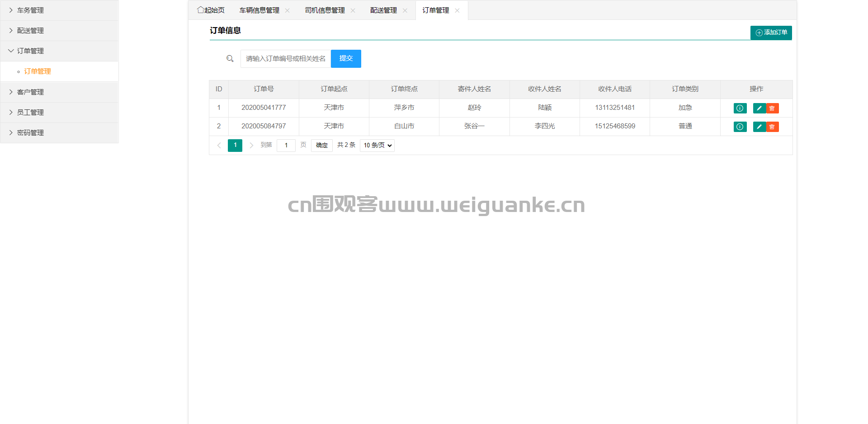Click the search magnifier icon
The width and height of the screenshot is (868, 424).
[230, 59]
